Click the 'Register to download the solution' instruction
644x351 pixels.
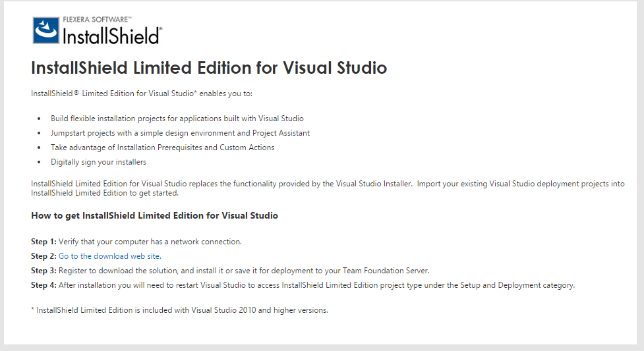(x=244, y=271)
